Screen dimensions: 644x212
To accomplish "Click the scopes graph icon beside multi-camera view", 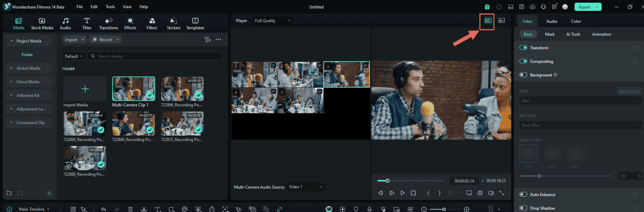I will point(502,21).
